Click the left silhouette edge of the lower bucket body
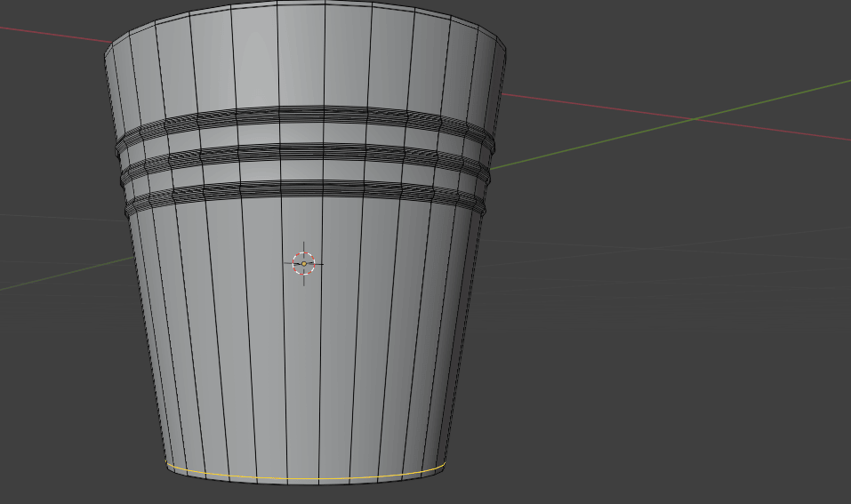 click(x=149, y=356)
